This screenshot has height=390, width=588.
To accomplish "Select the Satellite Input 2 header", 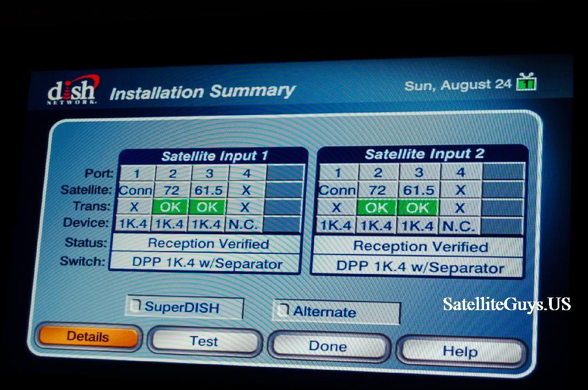I will (x=424, y=154).
